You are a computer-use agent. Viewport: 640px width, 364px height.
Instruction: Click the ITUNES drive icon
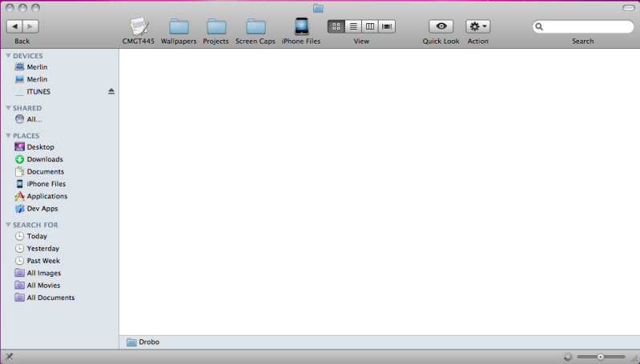pyautogui.click(x=19, y=92)
